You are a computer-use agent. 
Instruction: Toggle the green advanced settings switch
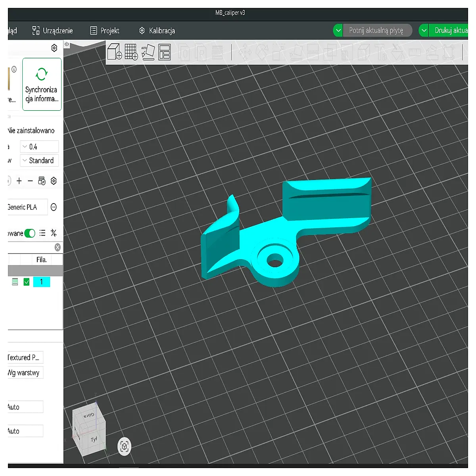click(30, 233)
